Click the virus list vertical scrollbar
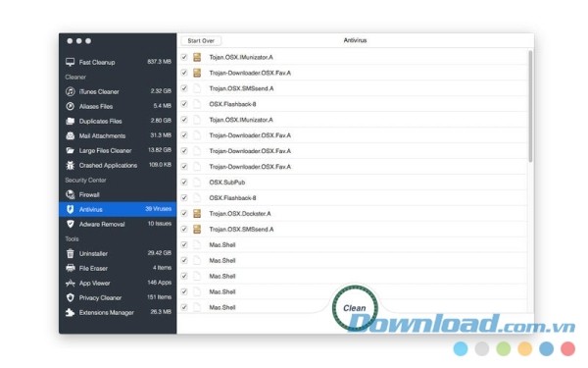The width and height of the screenshot is (588, 368). (530, 107)
